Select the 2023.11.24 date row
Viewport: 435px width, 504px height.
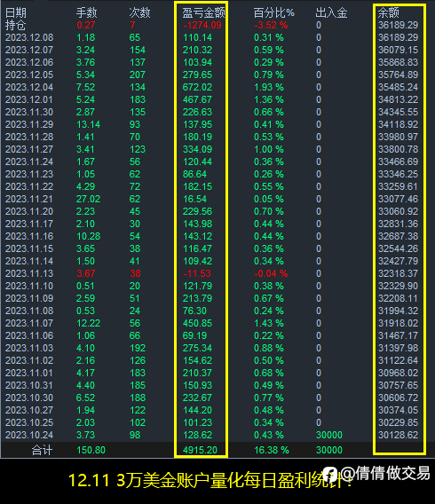click(29, 162)
